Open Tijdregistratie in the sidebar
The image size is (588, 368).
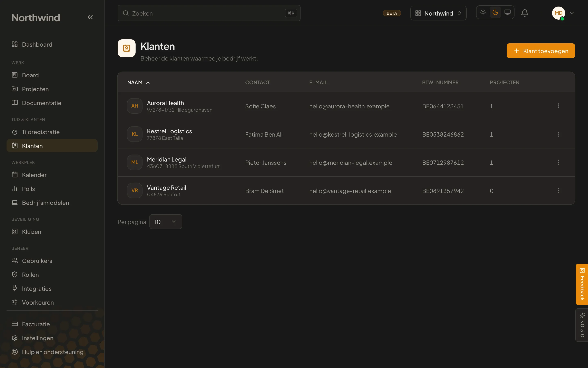click(52, 132)
